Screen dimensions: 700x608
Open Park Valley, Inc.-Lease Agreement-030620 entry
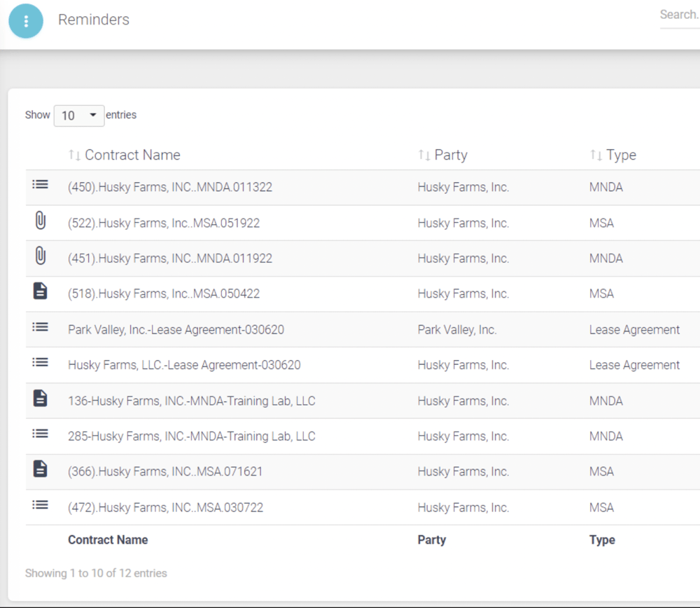[x=176, y=330]
